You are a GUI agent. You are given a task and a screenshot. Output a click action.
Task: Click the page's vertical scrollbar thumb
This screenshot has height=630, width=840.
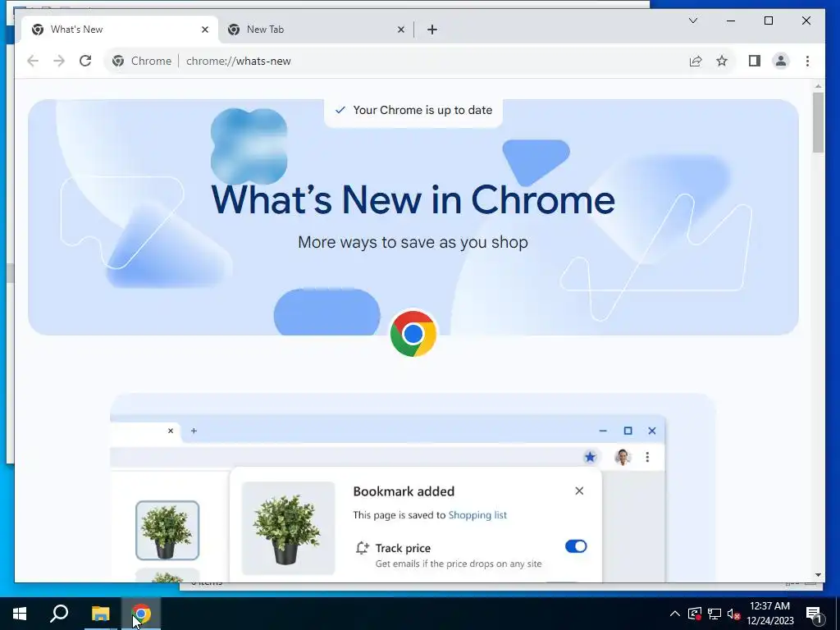[x=818, y=123]
